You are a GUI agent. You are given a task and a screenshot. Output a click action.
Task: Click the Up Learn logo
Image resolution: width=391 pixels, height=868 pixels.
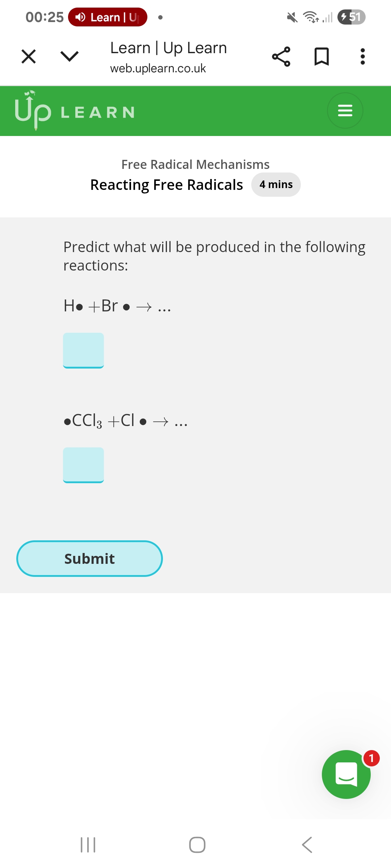(75, 111)
